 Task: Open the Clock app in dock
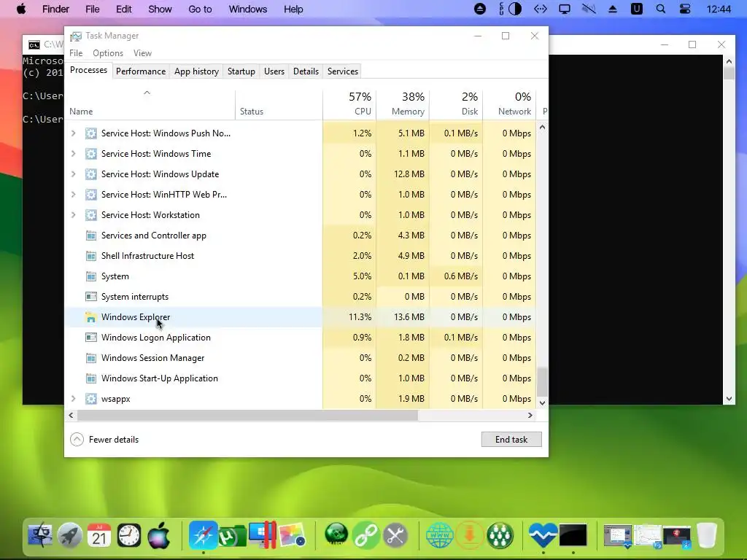128,534
